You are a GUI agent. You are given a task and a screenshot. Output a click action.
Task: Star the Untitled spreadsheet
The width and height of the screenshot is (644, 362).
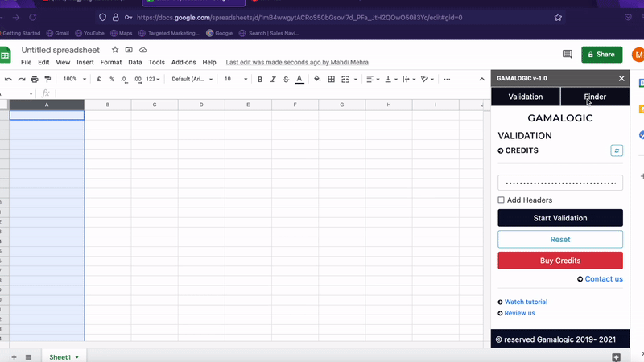pos(115,50)
